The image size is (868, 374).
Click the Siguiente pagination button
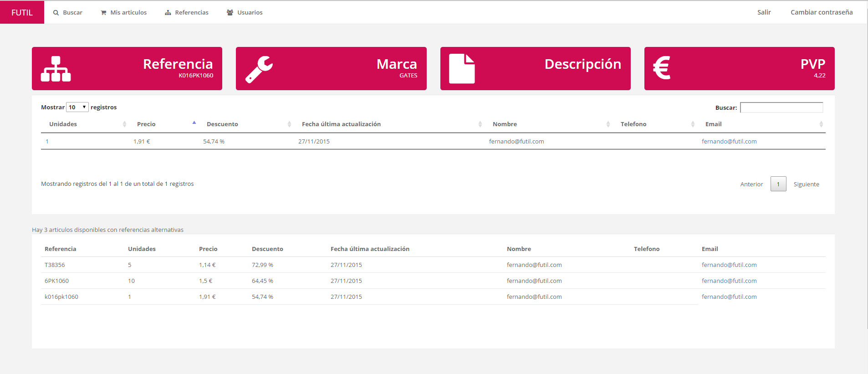(806, 184)
